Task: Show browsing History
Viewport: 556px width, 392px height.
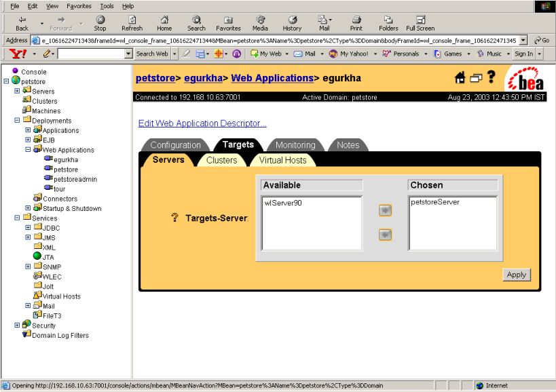Action: [x=292, y=23]
